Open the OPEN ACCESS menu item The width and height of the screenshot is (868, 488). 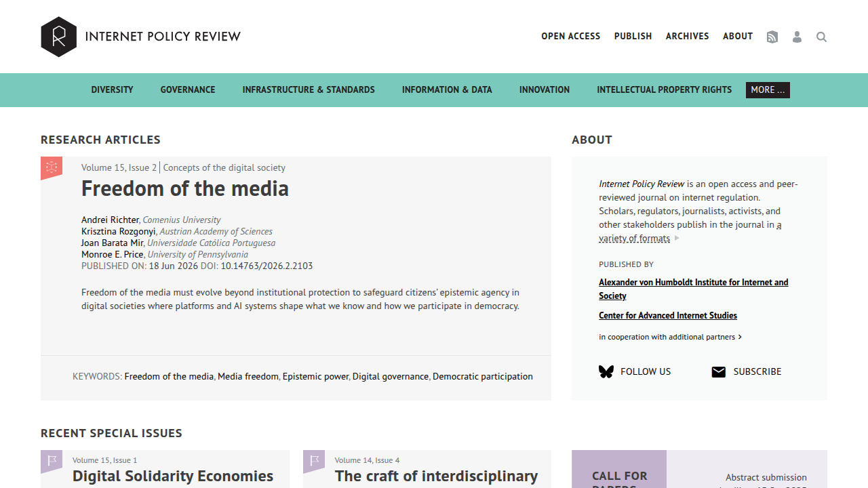pos(571,36)
